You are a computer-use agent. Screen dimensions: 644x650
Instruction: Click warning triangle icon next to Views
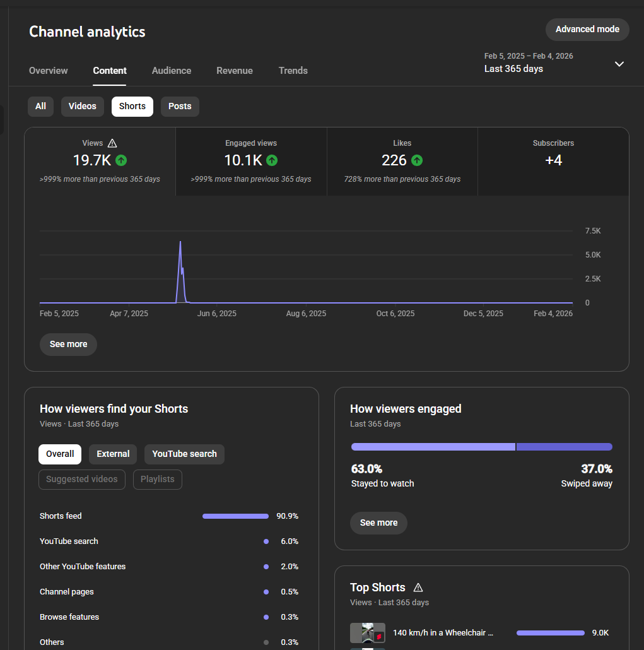pos(112,143)
